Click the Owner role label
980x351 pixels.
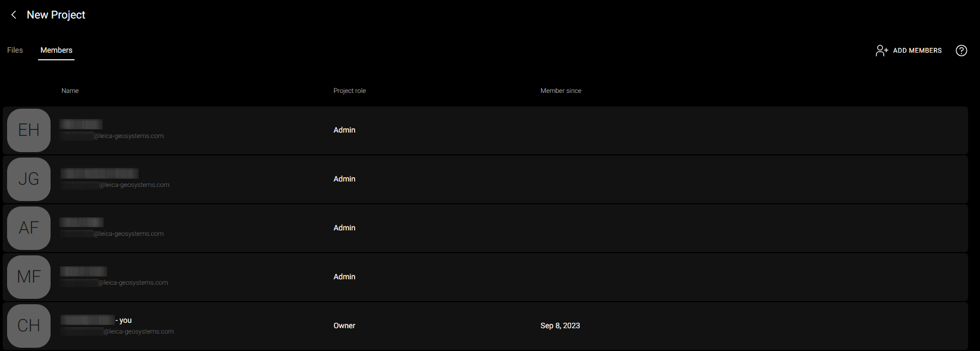coord(344,325)
